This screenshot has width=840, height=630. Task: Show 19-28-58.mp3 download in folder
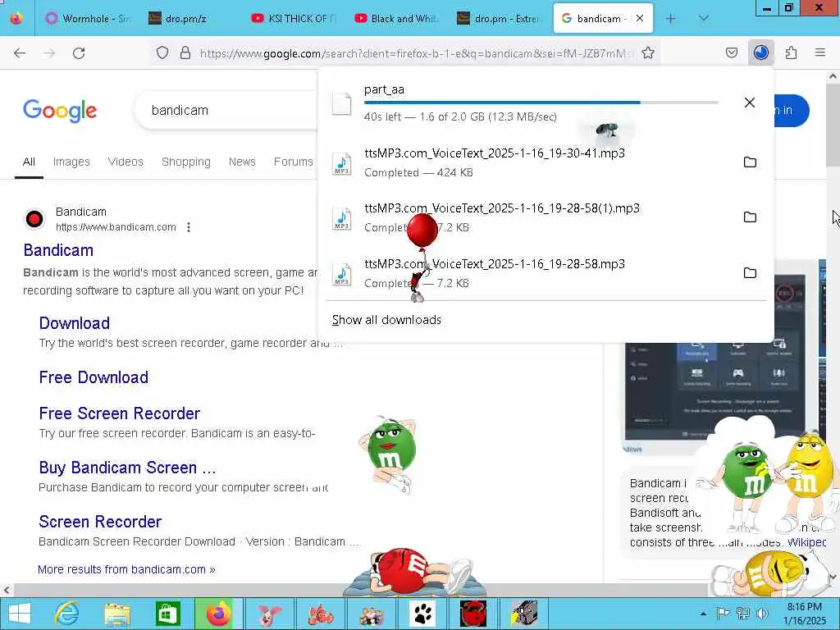[750, 272]
